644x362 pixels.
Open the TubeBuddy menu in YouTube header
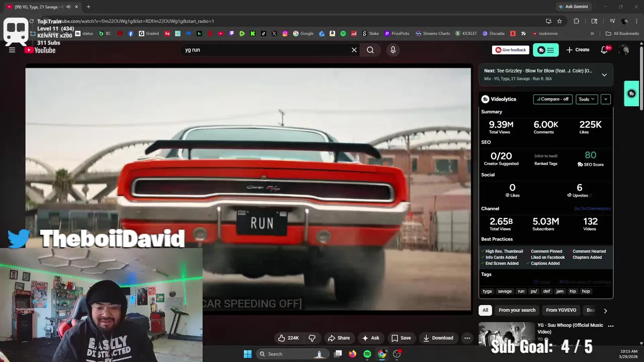point(546,50)
